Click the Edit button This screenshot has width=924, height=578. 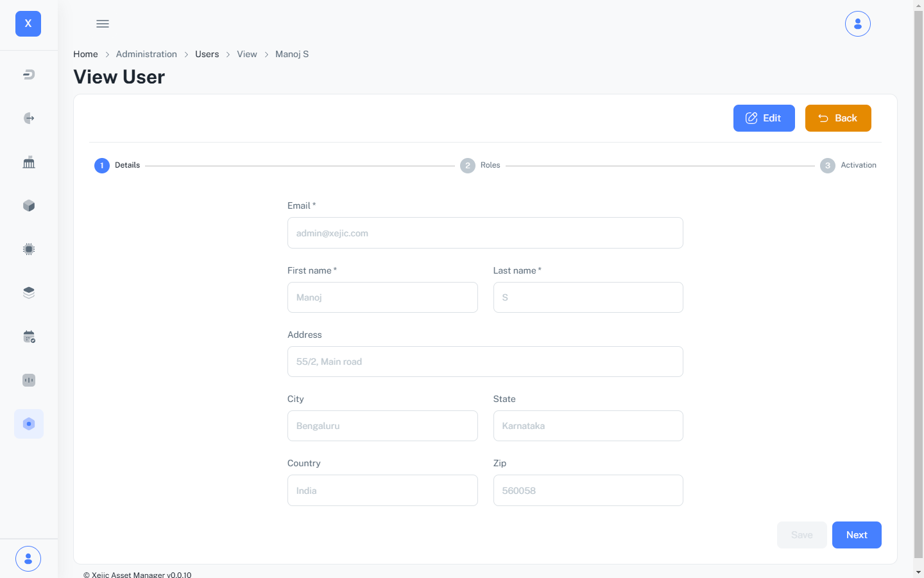(764, 118)
